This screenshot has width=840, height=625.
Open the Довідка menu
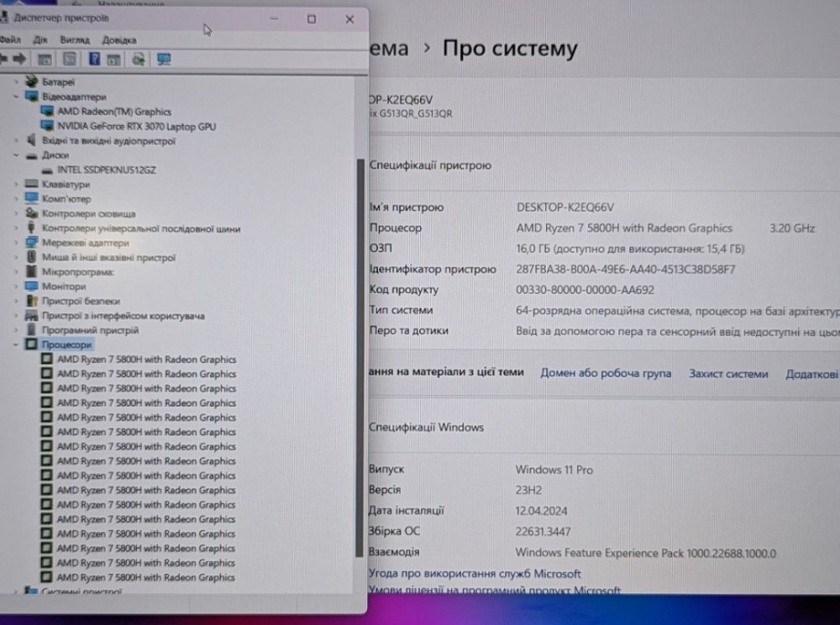(x=118, y=39)
